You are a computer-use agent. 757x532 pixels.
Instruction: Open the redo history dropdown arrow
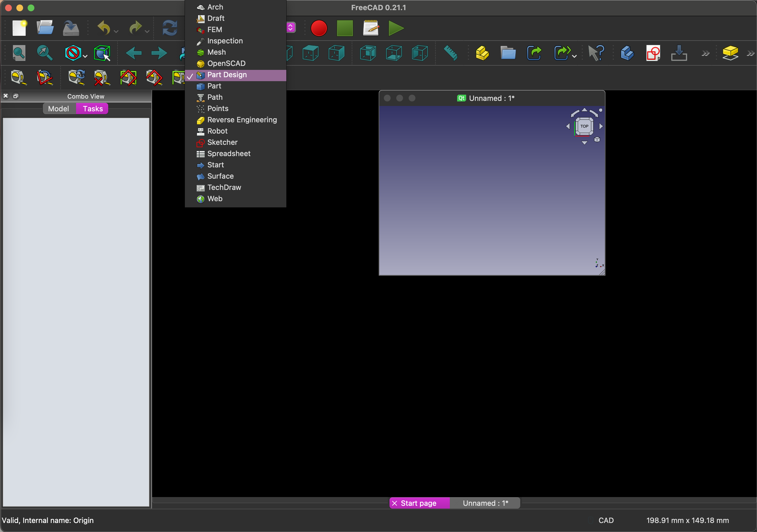click(147, 32)
